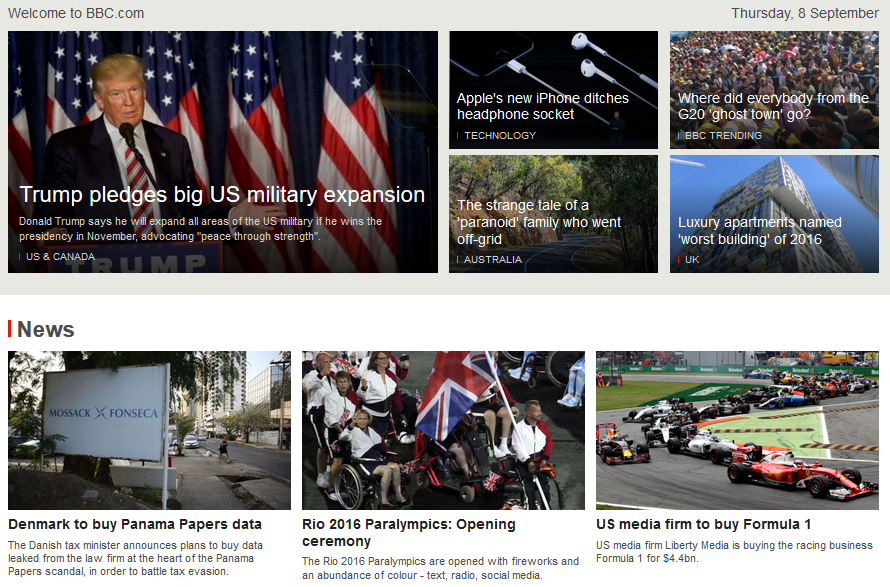Click the Paralympics opening ceremony photo
890x587 pixels.
point(443,430)
